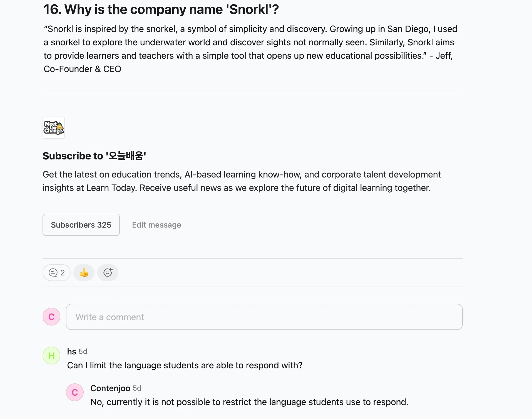Click the 5d timestamp on hs's comment

tap(83, 351)
